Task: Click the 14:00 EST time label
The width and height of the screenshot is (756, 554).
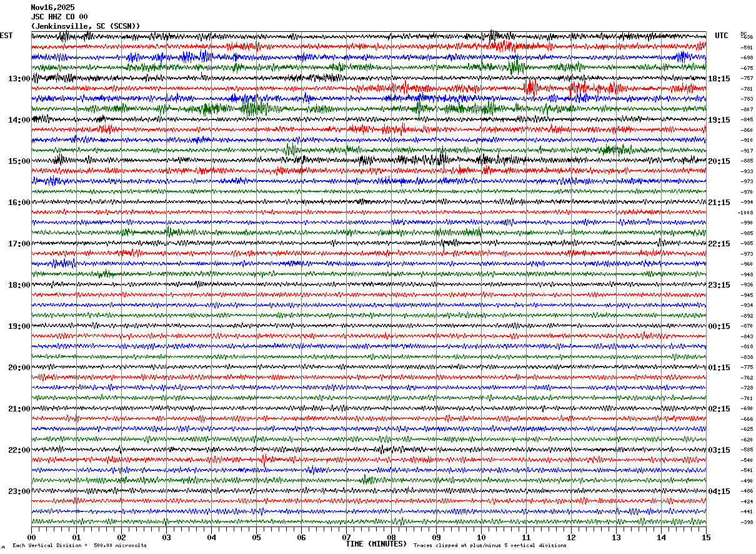Action: pyautogui.click(x=19, y=120)
